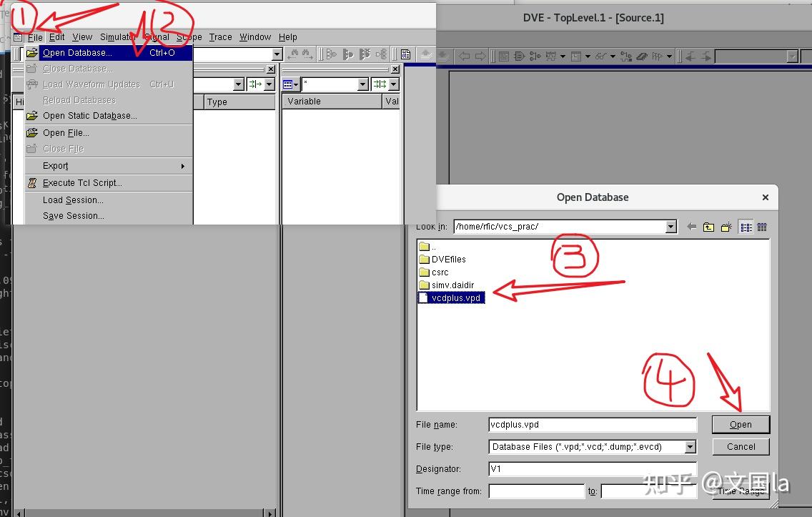Click the dialog back arrow icon
The image size is (812, 517).
pos(691,227)
